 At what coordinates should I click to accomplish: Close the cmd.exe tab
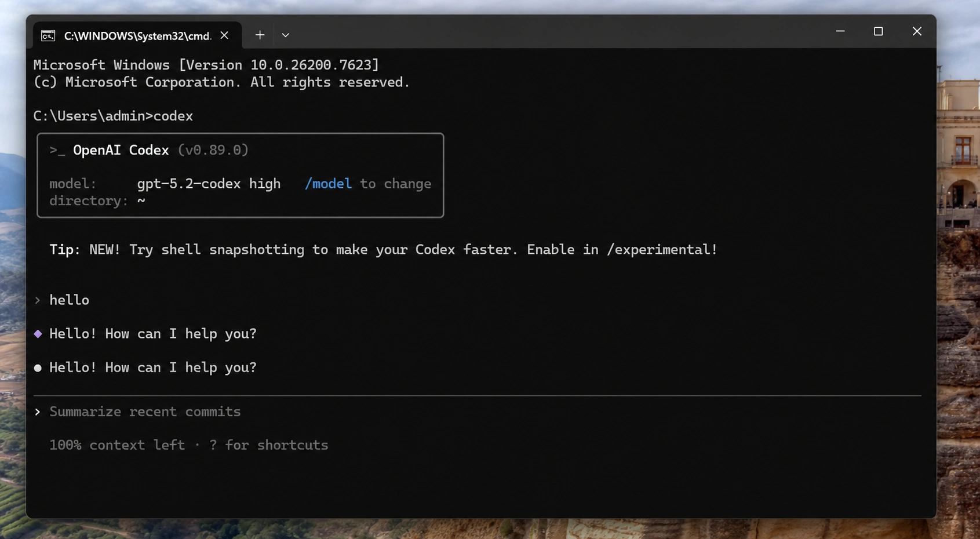pyautogui.click(x=224, y=35)
